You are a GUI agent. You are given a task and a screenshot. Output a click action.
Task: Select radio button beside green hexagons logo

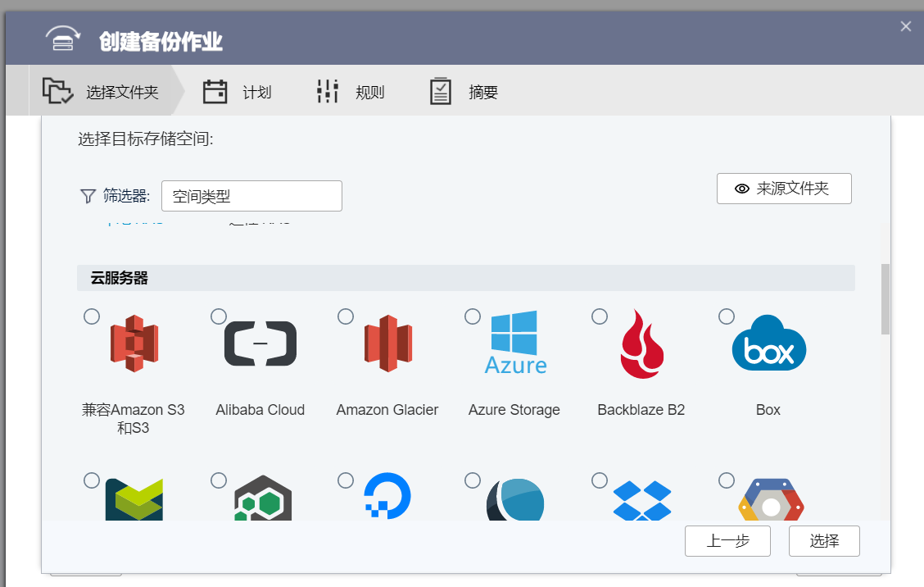click(219, 480)
